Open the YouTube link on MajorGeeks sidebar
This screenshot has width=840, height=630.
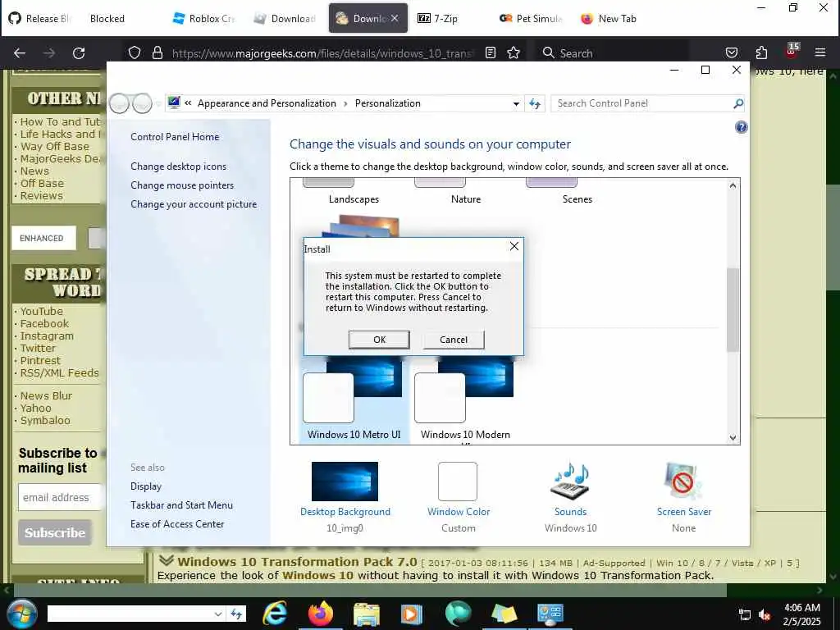[41, 311]
